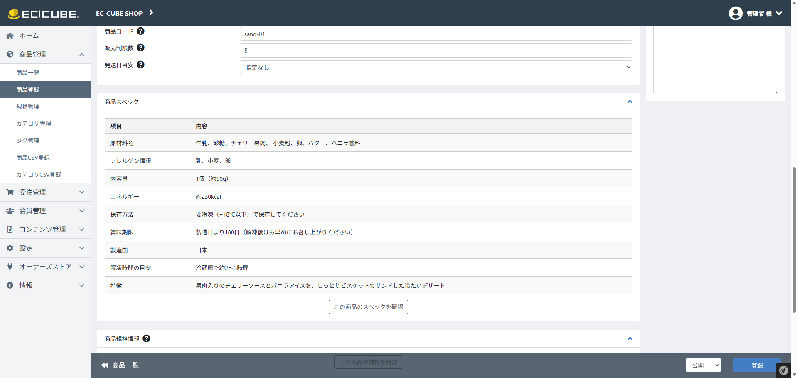Click the features spec row description
The height and width of the screenshot is (378, 798).
click(x=320, y=285)
